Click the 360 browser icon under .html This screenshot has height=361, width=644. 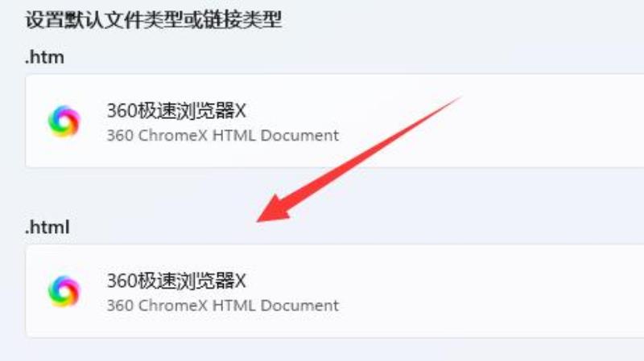[64, 291]
